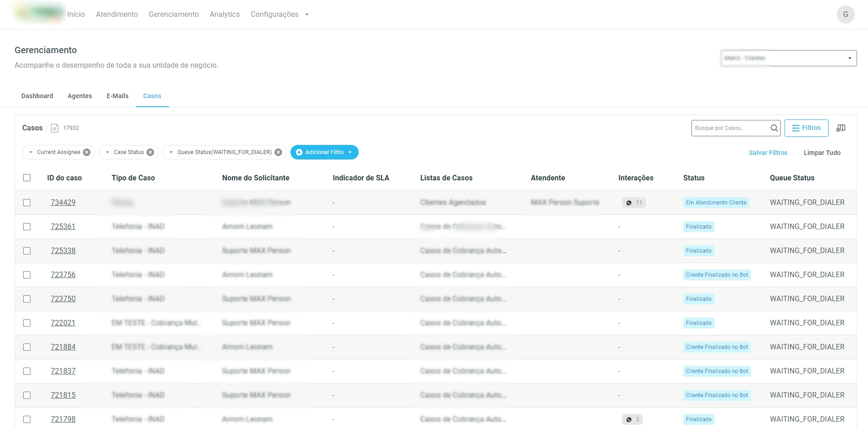The width and height of the screenshot is (868, 428).
Task: Select all cases with header checkbox
Action: click(27, 178)
